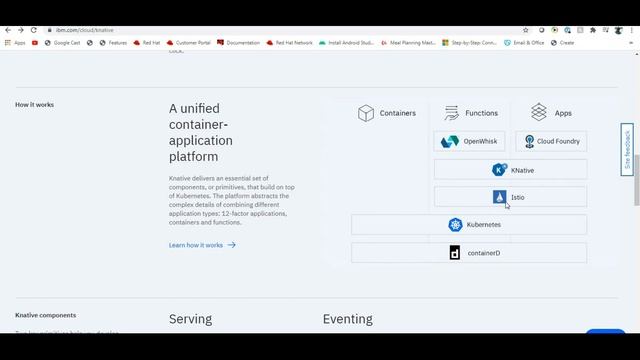Click the Kubernetes text label
Image resolution: width=640 pixels, height=360 pixels.
(x=484, y=224)
